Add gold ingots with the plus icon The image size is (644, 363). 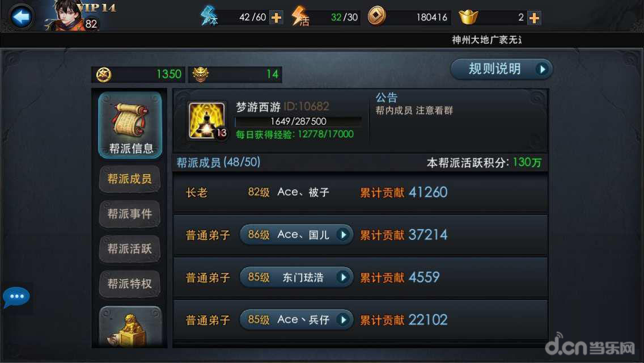click(534, 18)
